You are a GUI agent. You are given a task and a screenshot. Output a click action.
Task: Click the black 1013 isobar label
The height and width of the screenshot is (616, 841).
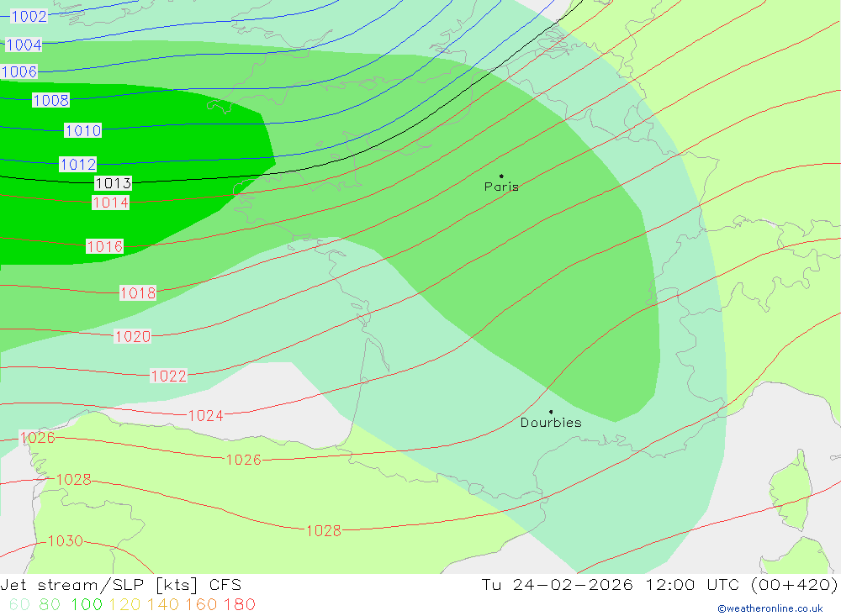114,183
